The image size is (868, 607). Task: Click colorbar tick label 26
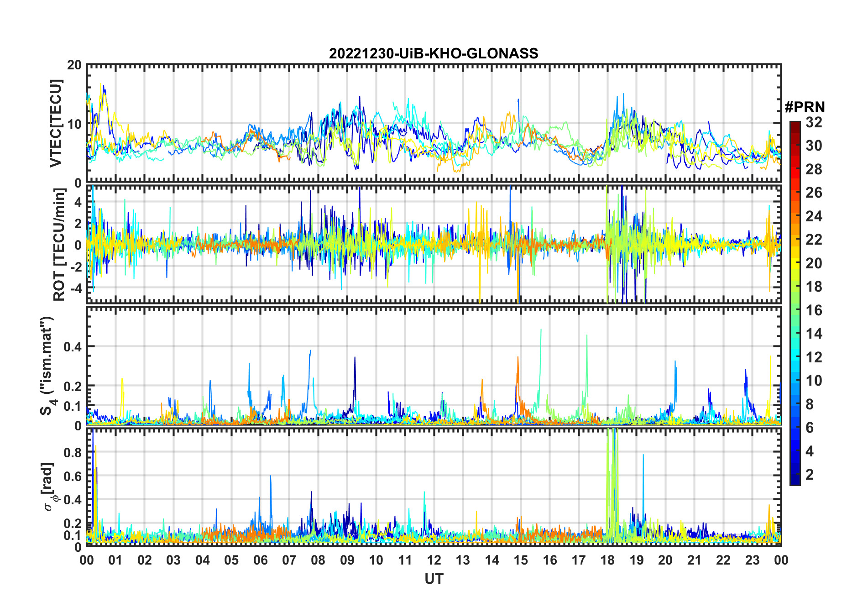pyautogui.click(x=814, y=193)
